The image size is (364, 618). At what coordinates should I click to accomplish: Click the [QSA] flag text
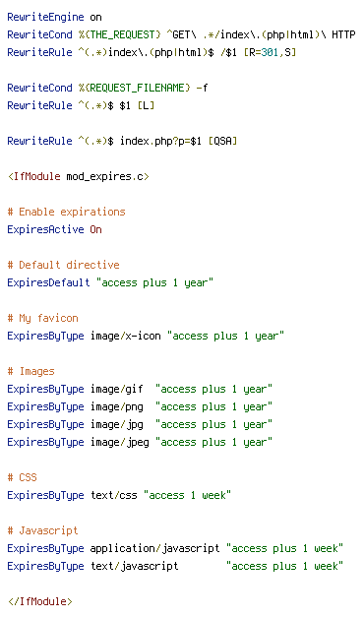(x=222, y=141)
